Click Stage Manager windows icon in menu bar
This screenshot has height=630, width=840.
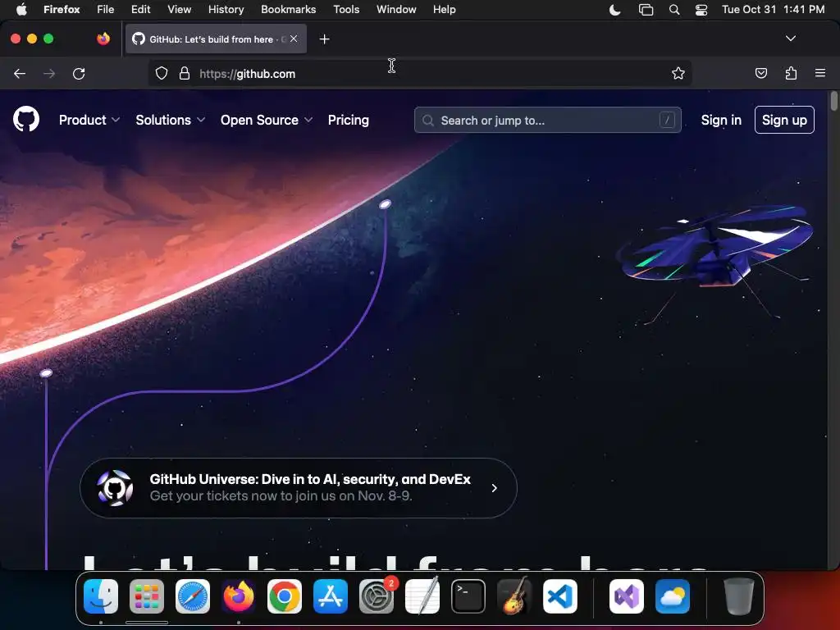[x=646, y=10]
